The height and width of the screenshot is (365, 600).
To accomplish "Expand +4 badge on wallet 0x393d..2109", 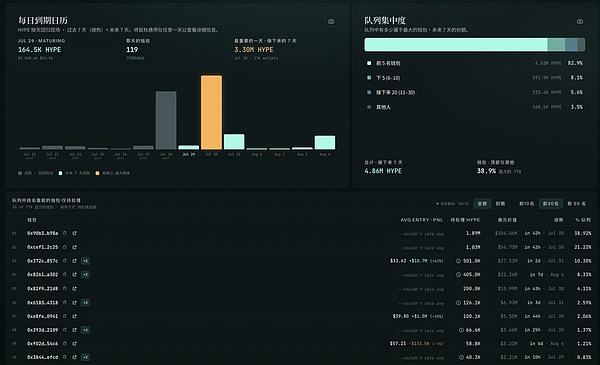I will tap(85, 330).
